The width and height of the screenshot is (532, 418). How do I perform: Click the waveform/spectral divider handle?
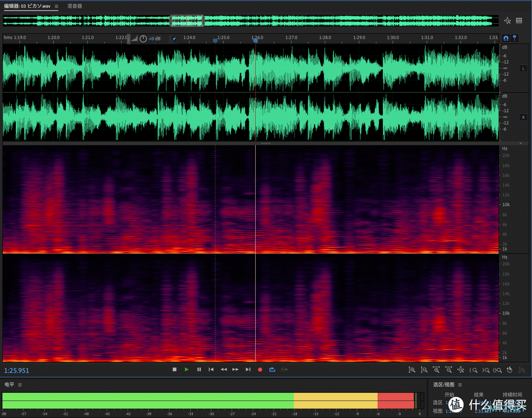point(266,143)
